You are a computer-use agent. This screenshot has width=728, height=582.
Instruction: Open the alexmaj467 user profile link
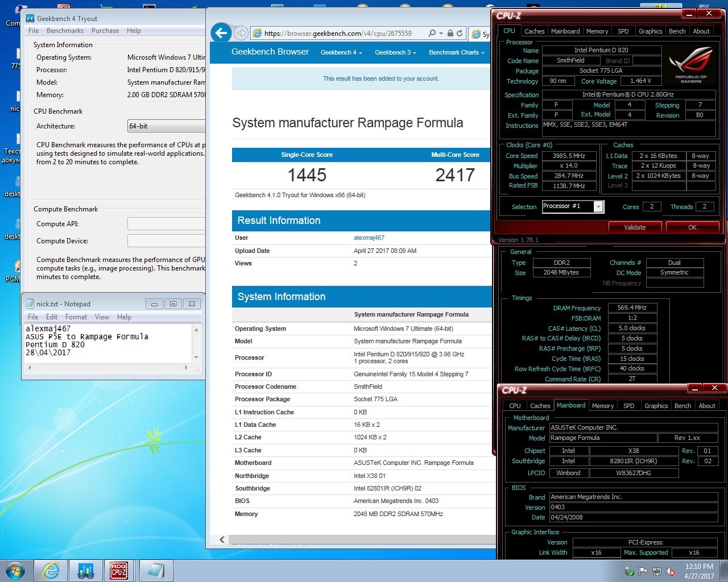point(369,238)
